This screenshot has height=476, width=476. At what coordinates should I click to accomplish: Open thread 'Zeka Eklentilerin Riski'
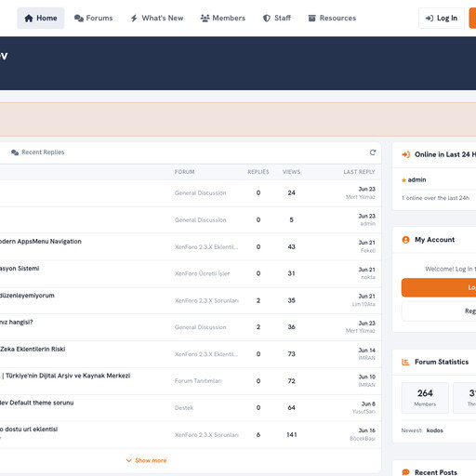[x=33, y=349]
